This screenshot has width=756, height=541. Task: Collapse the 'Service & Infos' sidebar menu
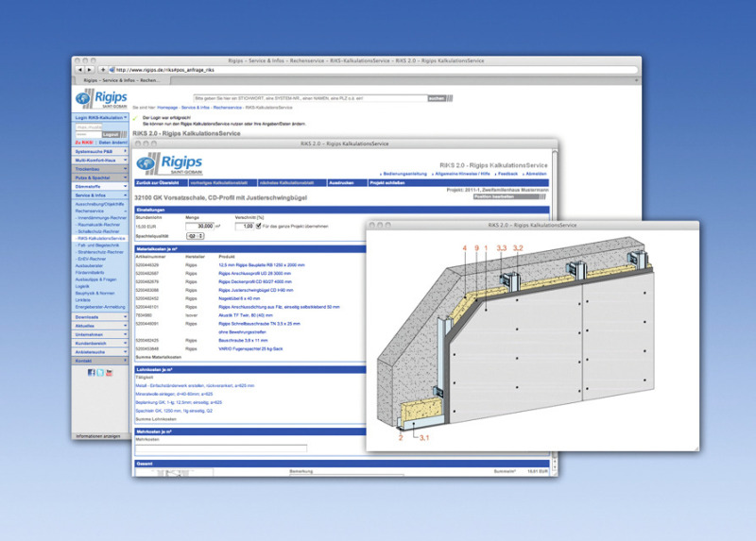100,195
